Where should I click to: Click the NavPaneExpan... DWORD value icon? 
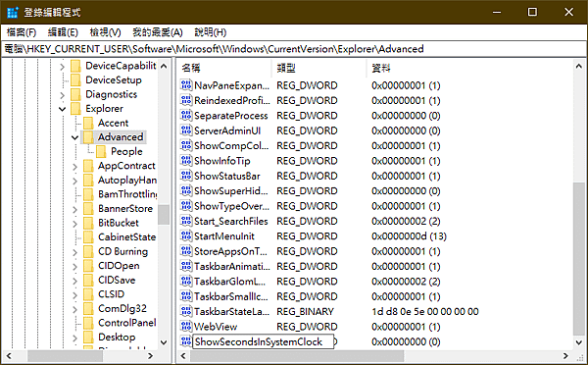[186, 85]
